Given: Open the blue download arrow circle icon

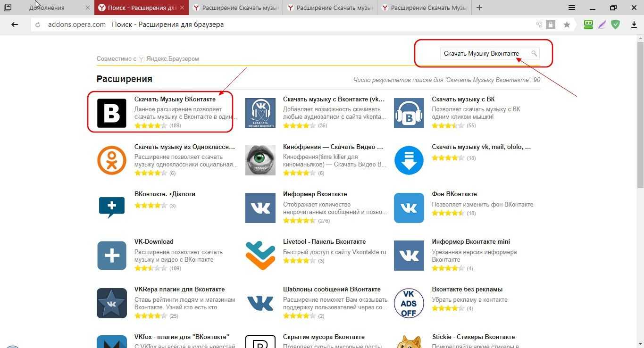Looking at the screenshot, I should coord(409,160).
